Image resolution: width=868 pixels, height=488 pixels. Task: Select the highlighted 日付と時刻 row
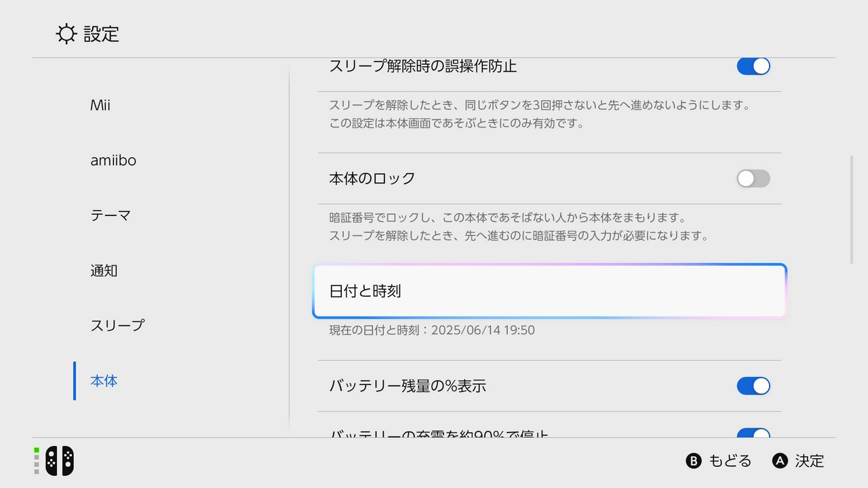coord(549,291)
